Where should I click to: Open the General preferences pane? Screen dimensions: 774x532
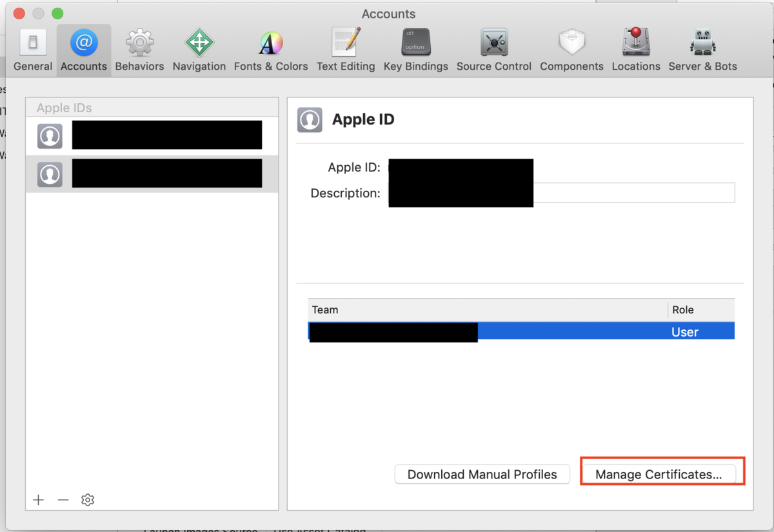coord(33,50)
